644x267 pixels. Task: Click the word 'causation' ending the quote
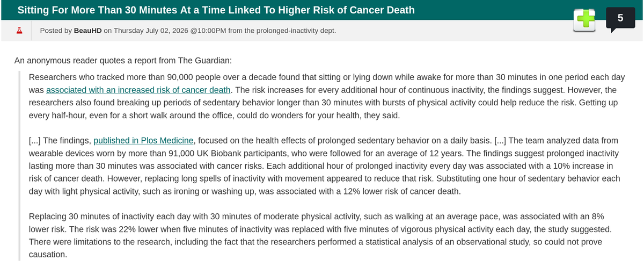click(x=47, y=254)
